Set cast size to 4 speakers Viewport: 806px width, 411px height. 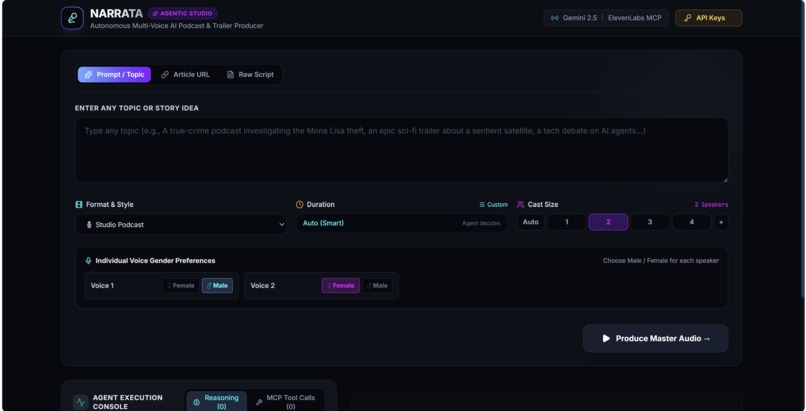coord(691,222)
